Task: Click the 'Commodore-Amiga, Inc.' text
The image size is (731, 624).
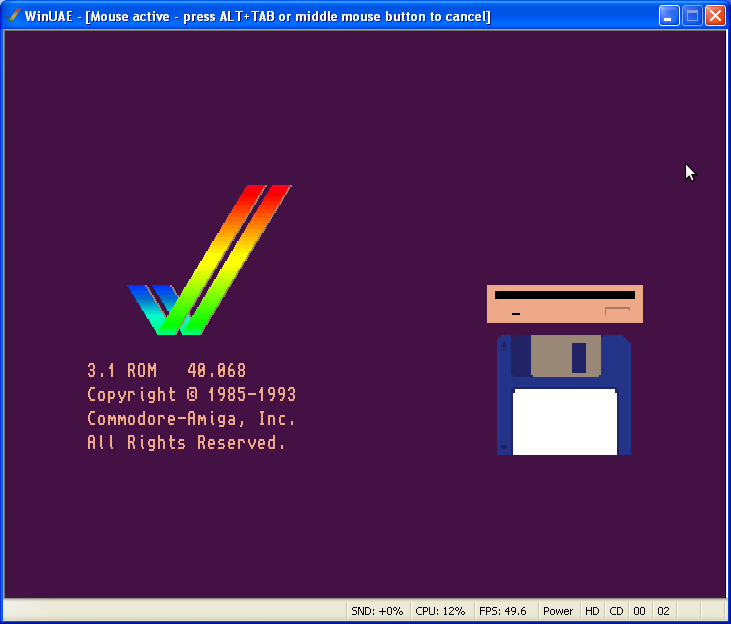Action: pyautogui.click(x=191, y=418)
